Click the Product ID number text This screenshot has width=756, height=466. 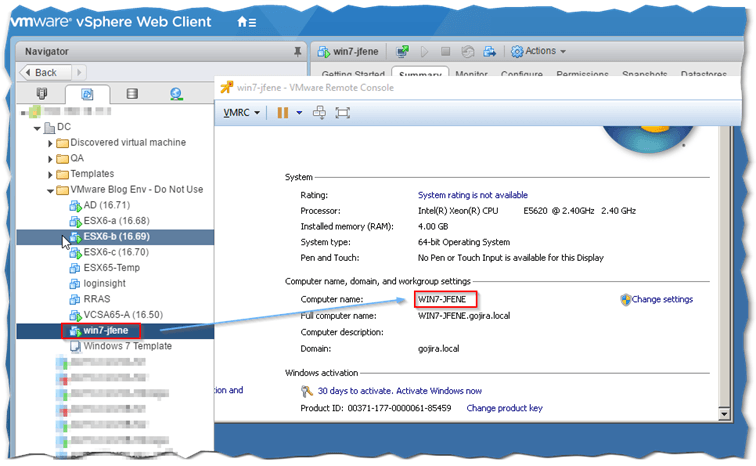(x=399, y=408)
